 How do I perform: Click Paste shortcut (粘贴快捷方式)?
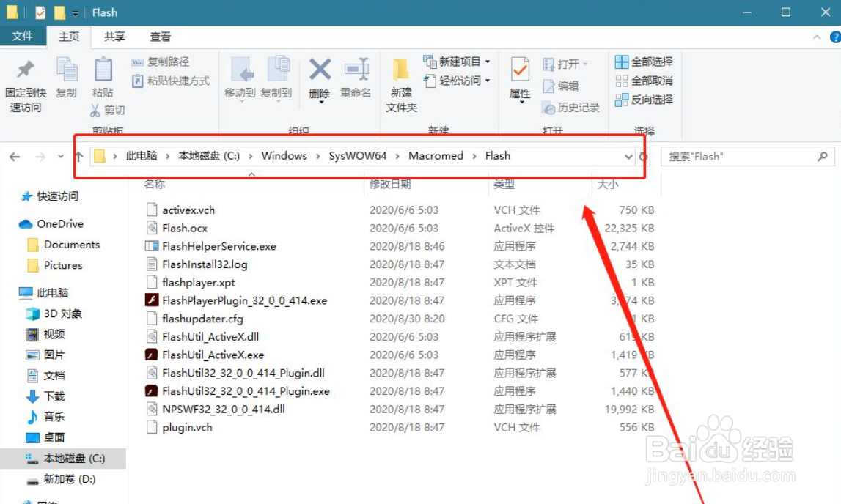click(171, 81)
